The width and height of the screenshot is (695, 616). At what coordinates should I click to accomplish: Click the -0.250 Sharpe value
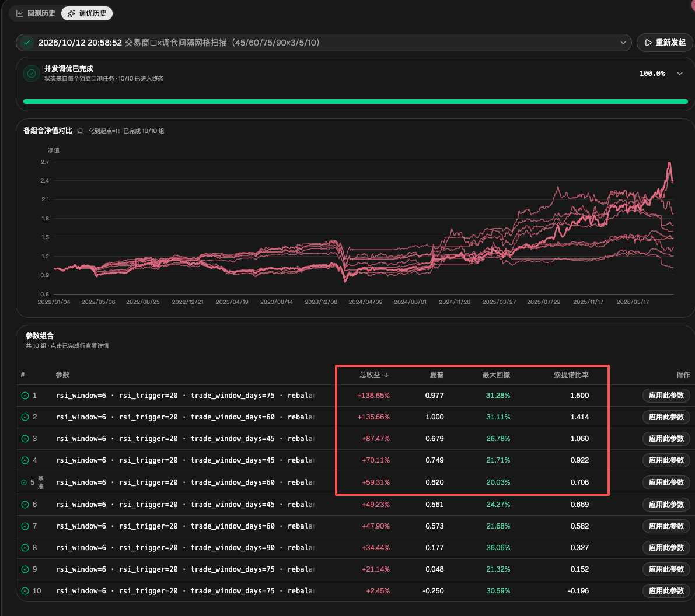[433, 591]
